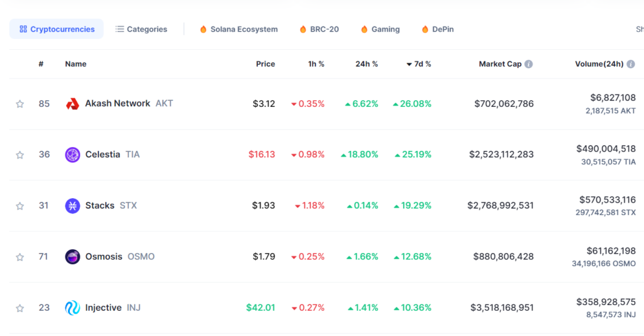Open the DePin category link
This screenshot has height=336, width=644.
coord(442,30)
